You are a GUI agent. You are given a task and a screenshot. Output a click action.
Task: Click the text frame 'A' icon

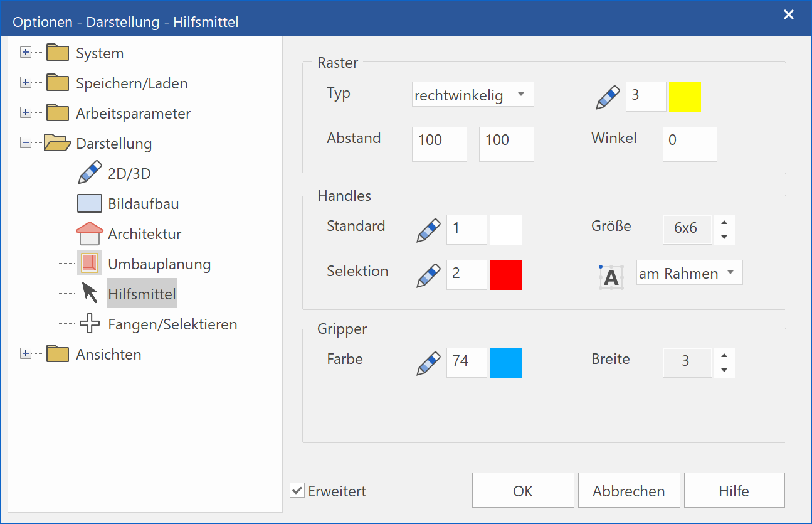(611, 276)
